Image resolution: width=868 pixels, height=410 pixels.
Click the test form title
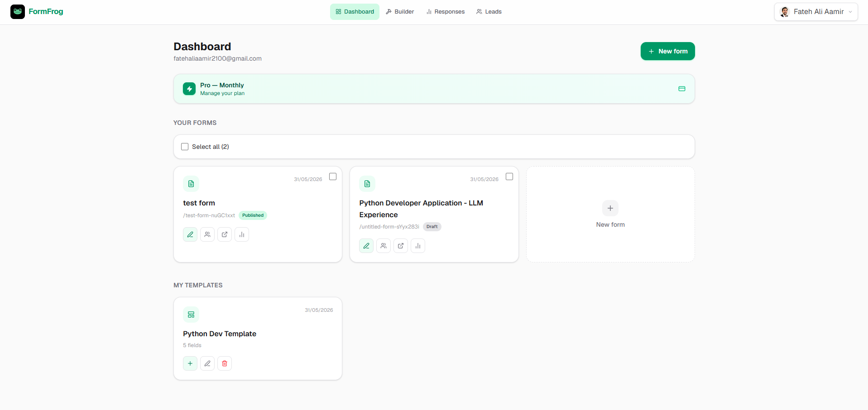click(199, 203)
